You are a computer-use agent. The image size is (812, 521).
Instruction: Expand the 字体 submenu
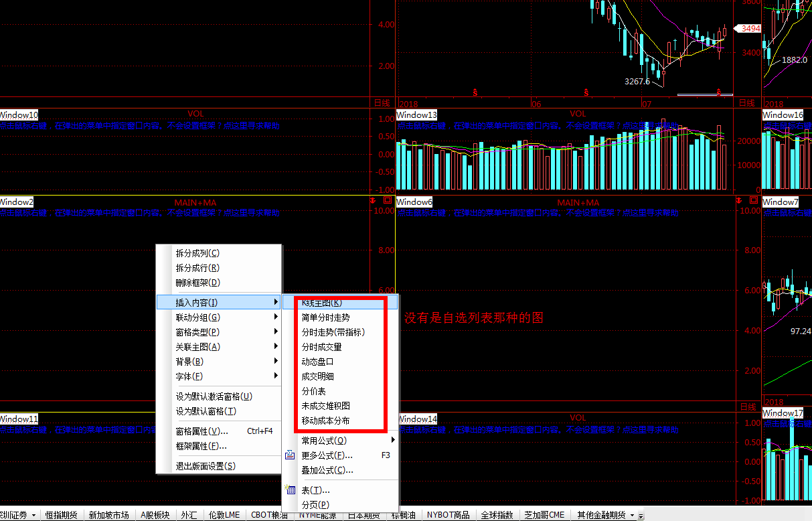click(x=276, y=376)
